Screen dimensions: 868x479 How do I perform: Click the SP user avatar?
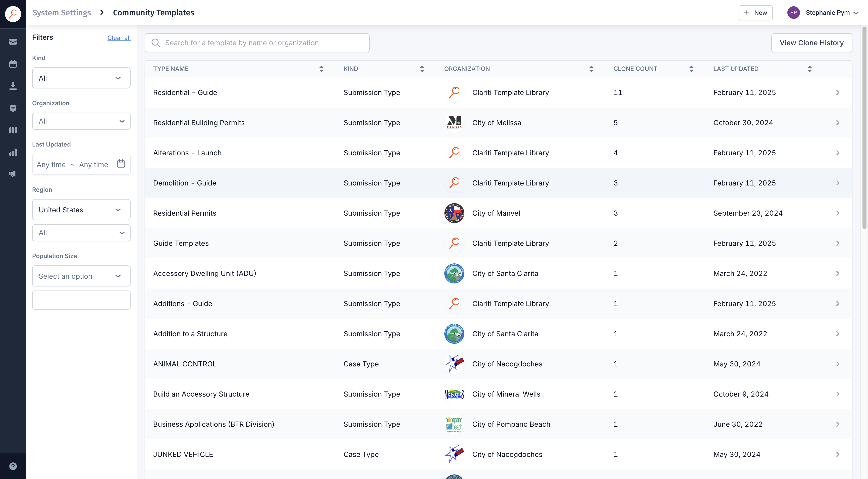tap(793, 13)
